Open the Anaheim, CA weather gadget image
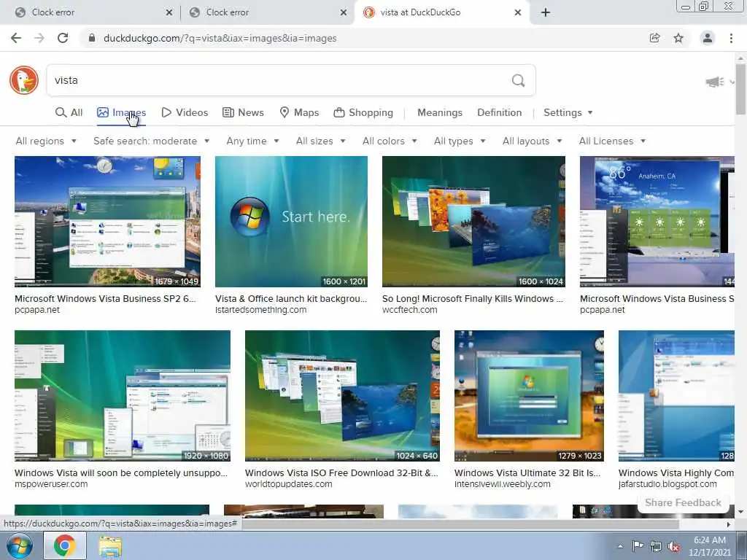 point(657,222)
